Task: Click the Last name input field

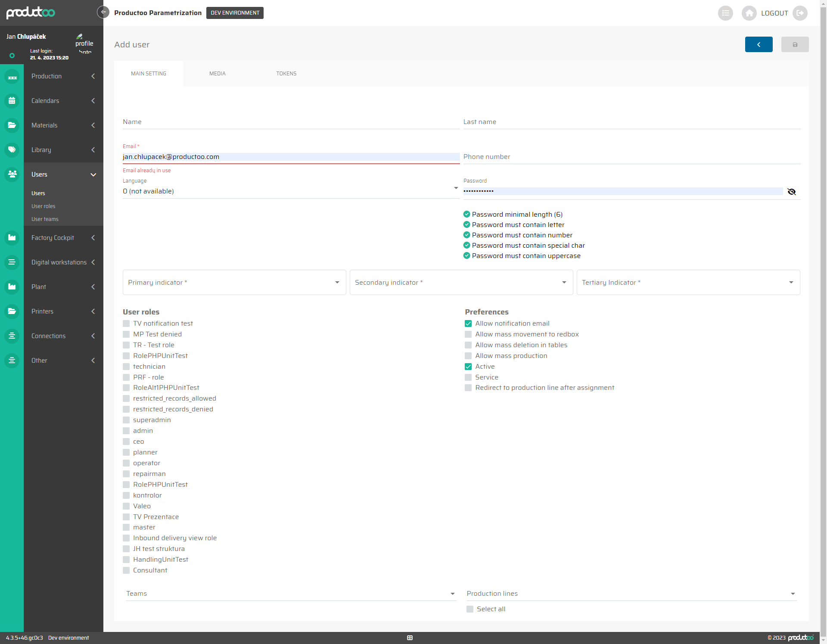Action: 631,122
